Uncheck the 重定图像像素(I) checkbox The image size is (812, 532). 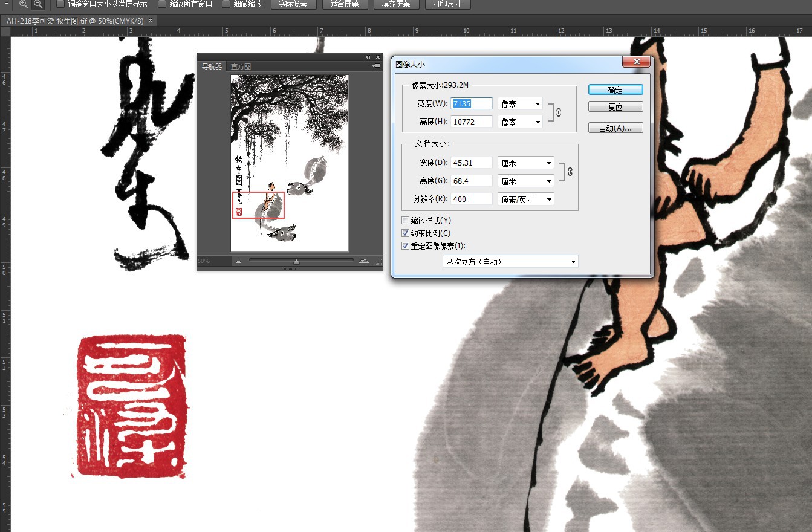pos(406,246)
